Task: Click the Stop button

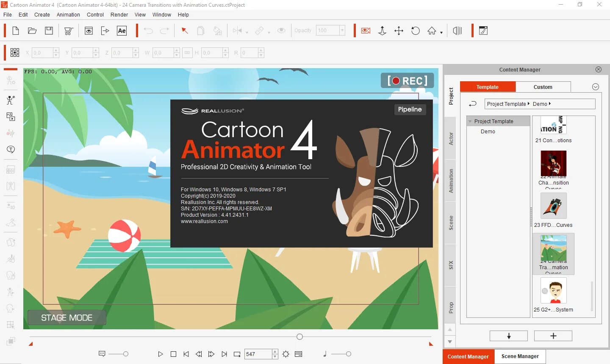Action: [x=173, y=354]
